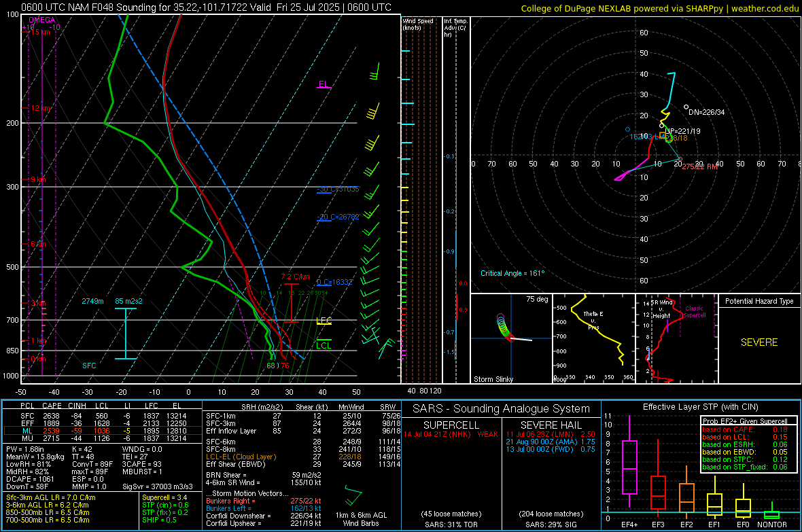Select the yellow LFC marker on skew-T
This screenshot has width=802, height=532.
324,321
